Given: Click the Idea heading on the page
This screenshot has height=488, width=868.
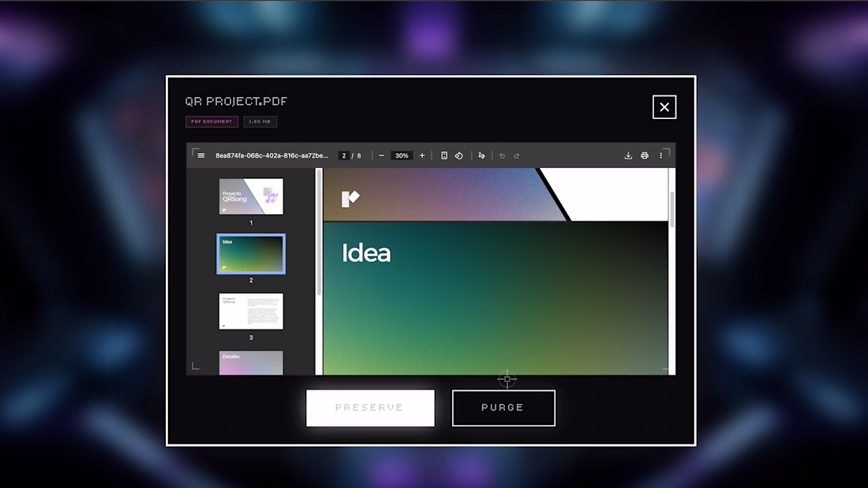Looking at the screenshot, I should (366, 253).
